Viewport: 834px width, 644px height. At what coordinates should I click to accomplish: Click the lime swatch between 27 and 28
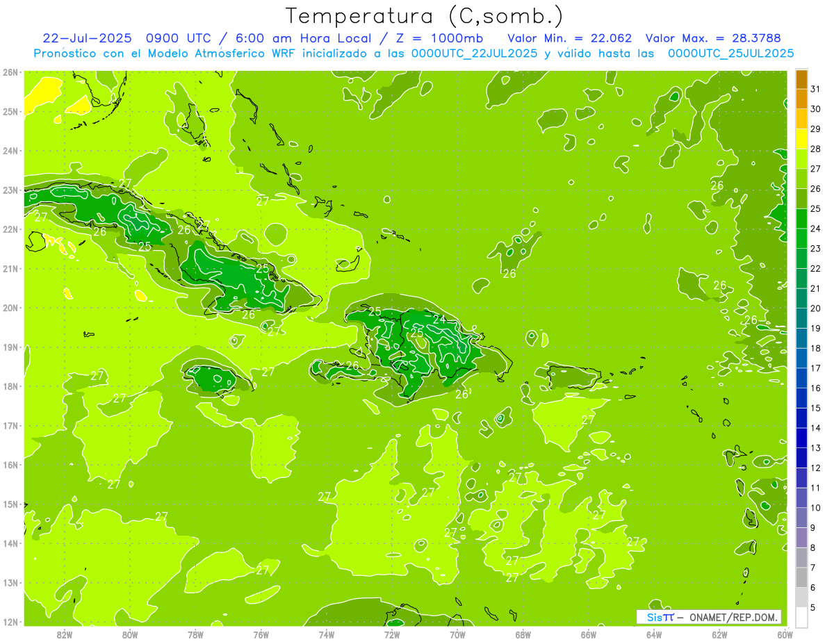point(801,158)
